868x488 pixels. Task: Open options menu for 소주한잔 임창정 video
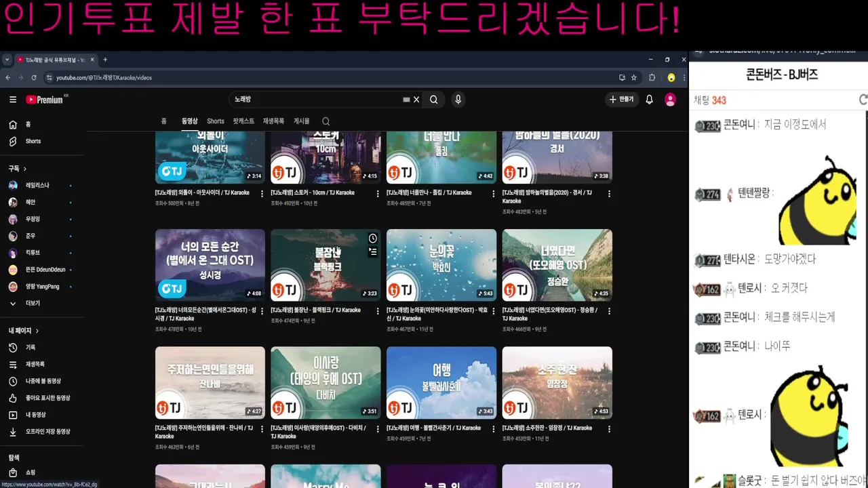[x=609, y=429]
